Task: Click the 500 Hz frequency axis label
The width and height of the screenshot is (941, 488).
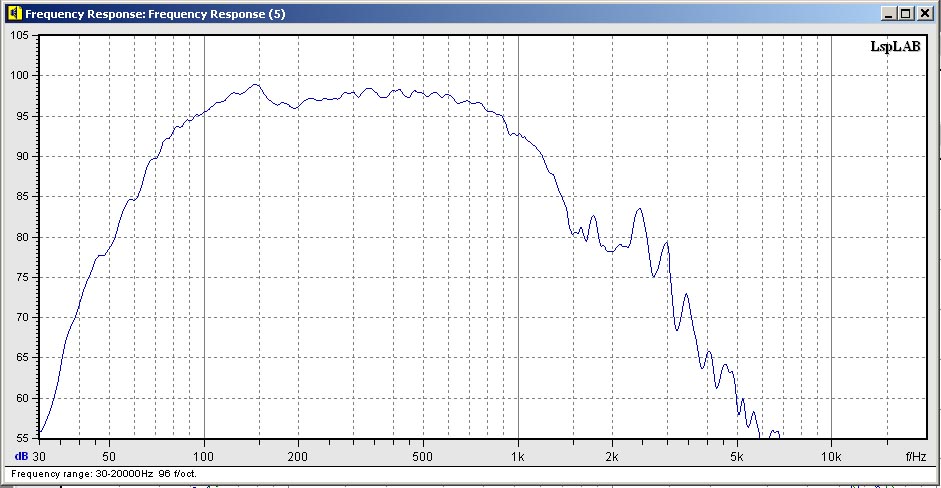Action: point(422,457)
